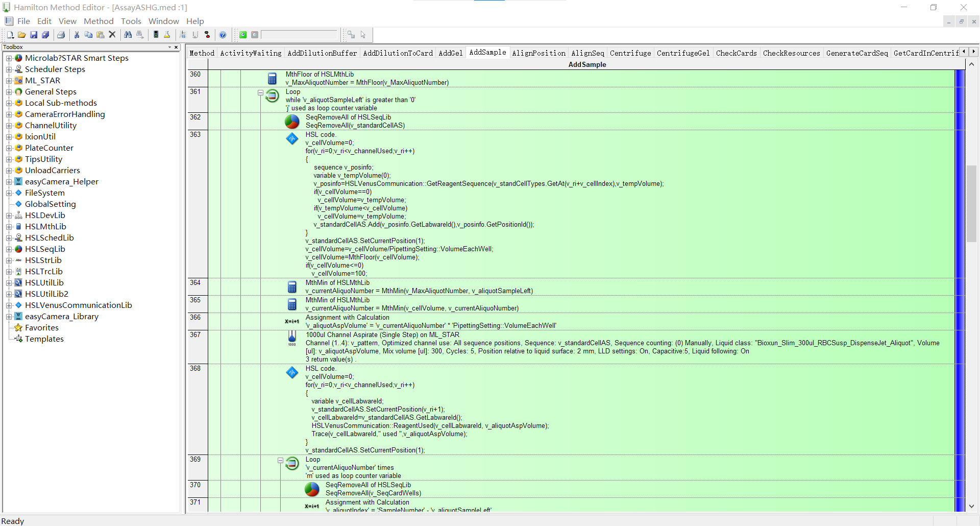Image resolution: width=980 pixels, height=526 pixels.
Task: Switch to the AlignPosition tab
Action: 538,53
